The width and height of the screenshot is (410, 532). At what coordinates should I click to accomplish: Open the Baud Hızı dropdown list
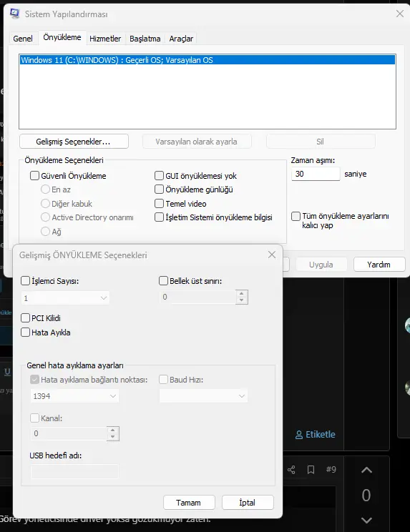coord(204,396)
